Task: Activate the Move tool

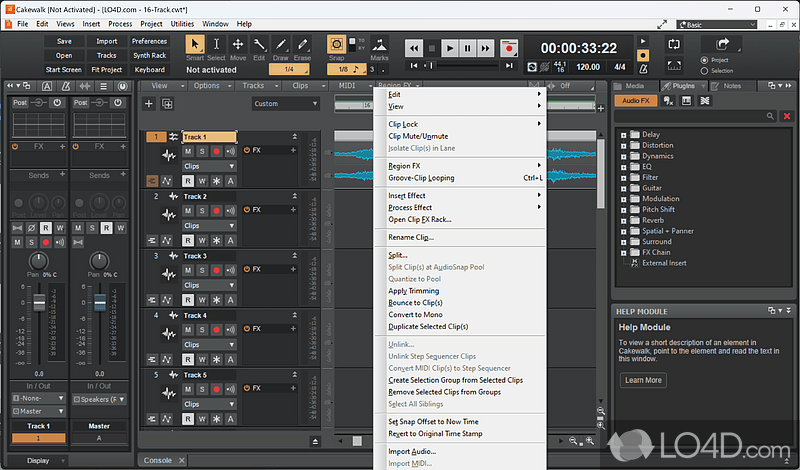Action: pos(238,44)
